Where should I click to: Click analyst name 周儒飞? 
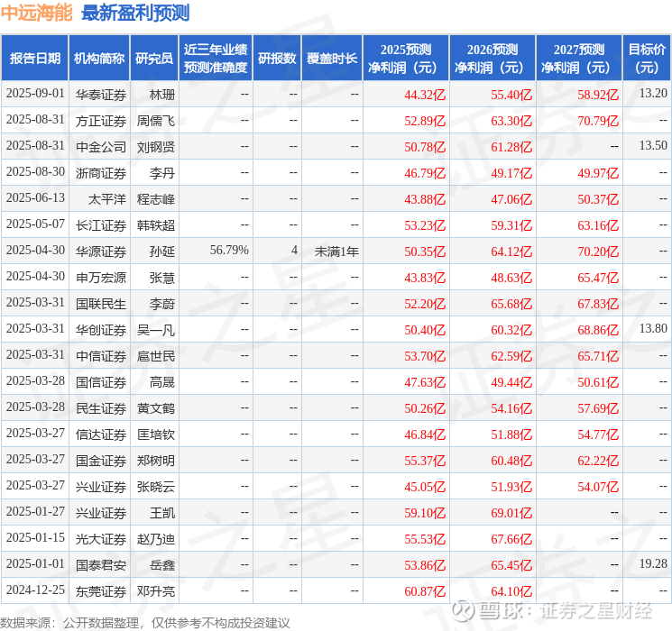(x=155, y=121)
